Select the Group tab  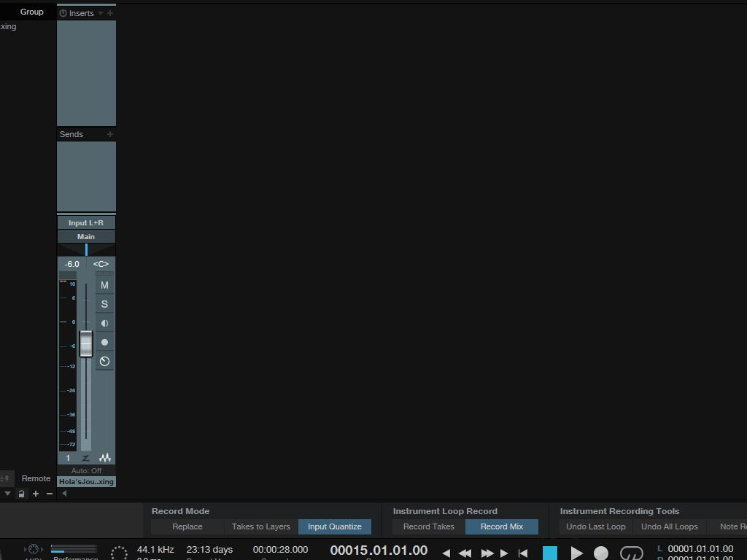32,12
